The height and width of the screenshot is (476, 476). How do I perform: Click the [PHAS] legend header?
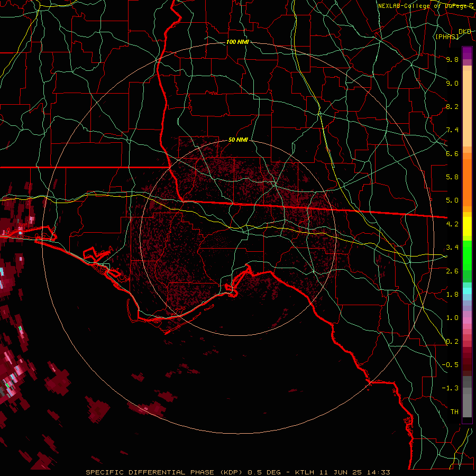click(447, 36)
